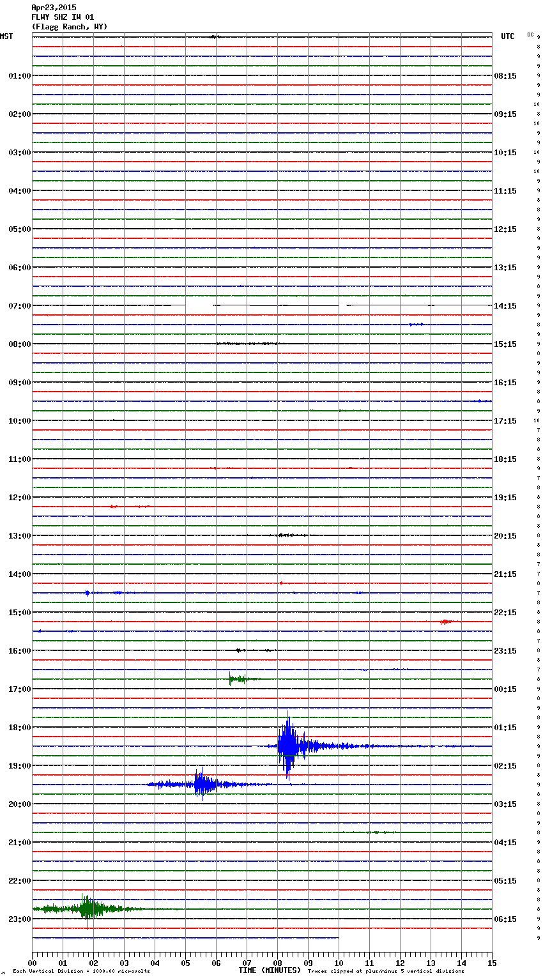Click the 05 minute axis tick label
The width and height of the screenshot is (543, 980).
pyautogui.click(x=185, y=963)
